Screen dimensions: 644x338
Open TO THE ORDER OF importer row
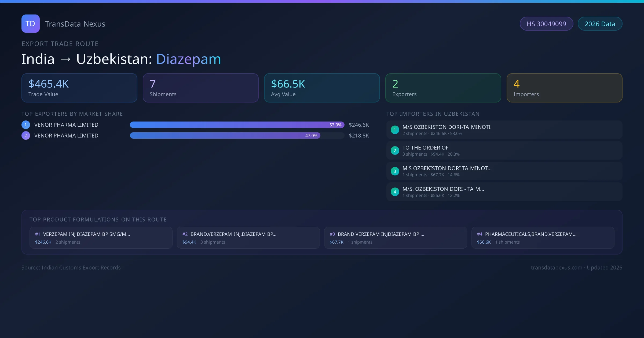[x=504, y=150]
